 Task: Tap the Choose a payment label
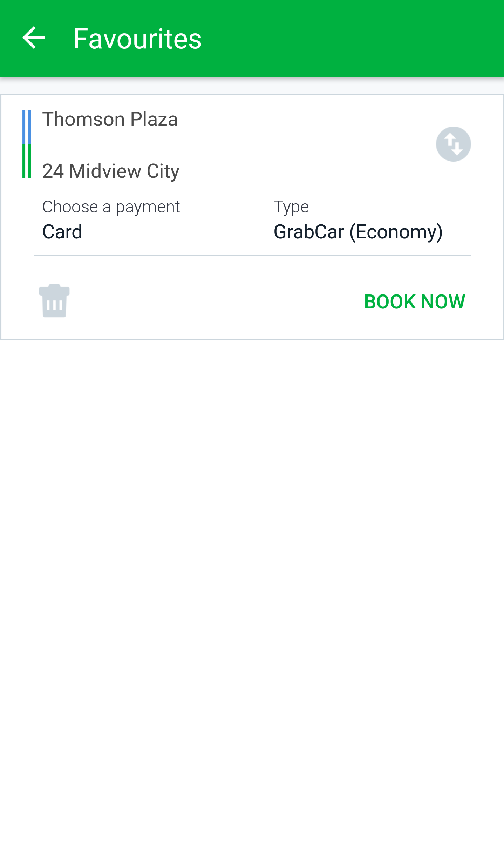111,207
